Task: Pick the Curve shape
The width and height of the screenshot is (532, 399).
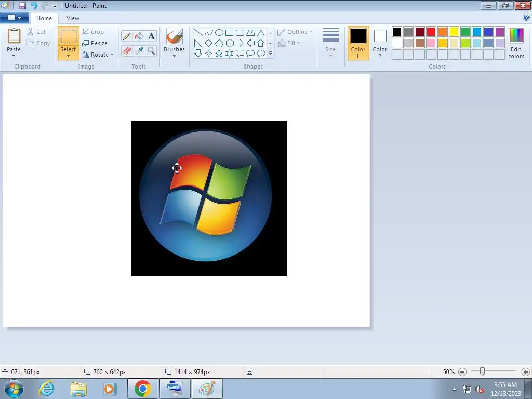Action: pos(209,33)
